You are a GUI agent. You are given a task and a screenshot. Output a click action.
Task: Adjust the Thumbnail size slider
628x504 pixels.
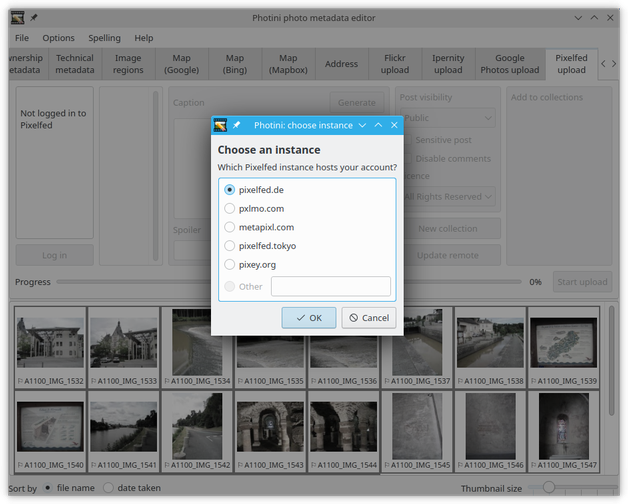coord(573,488)
